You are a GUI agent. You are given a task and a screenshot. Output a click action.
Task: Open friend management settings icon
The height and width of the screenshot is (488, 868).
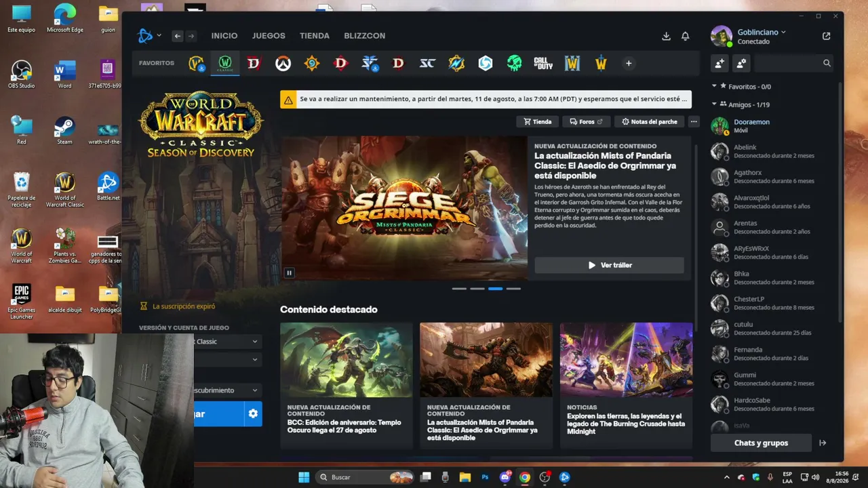[x=741, y=63]
